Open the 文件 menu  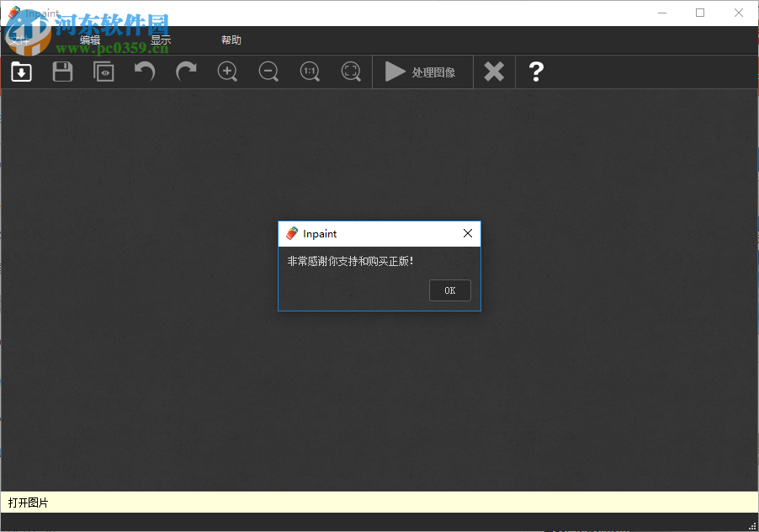pos(19,39)
